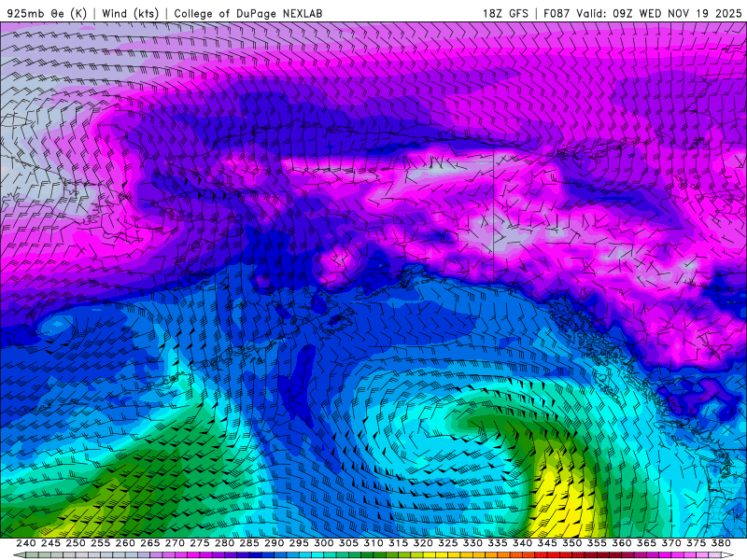Click the 335 value on color scale
The image size is (747, 560).
click(497, 543)
